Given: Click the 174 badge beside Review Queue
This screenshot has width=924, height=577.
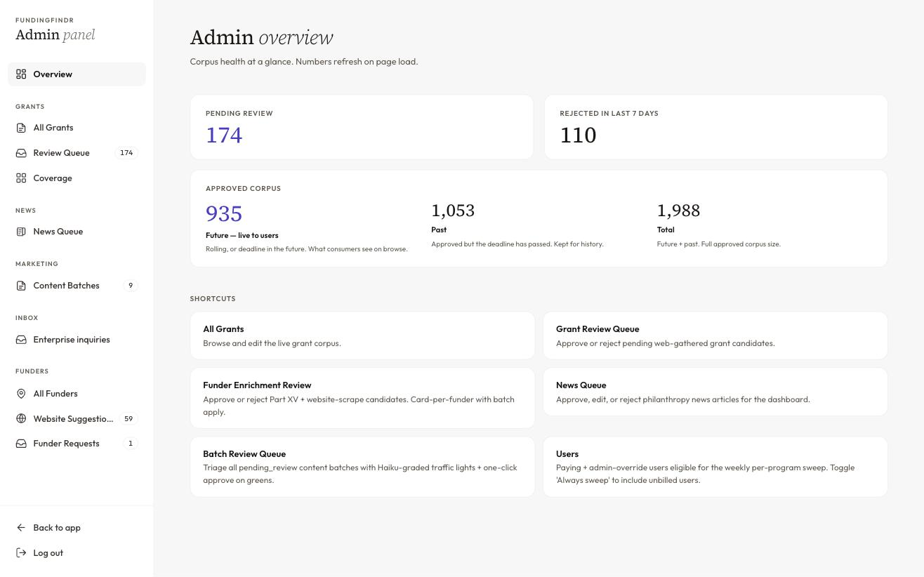Looking at the screenshot, I should pos(126,153).
